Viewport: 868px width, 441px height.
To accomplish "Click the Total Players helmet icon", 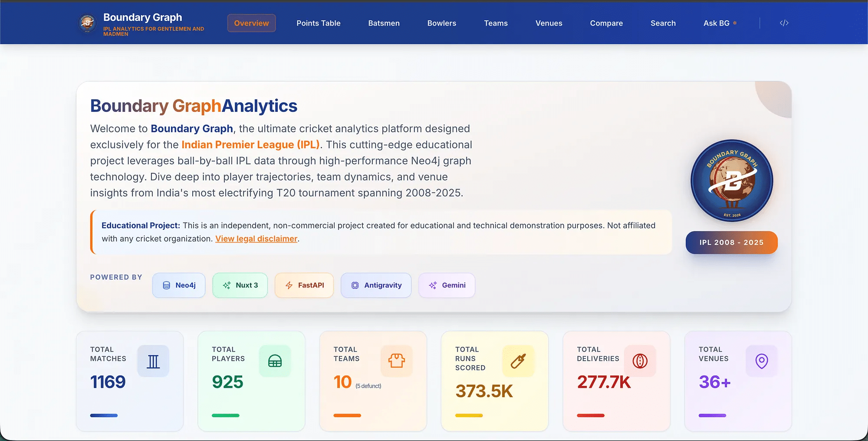I will point(275,361).
